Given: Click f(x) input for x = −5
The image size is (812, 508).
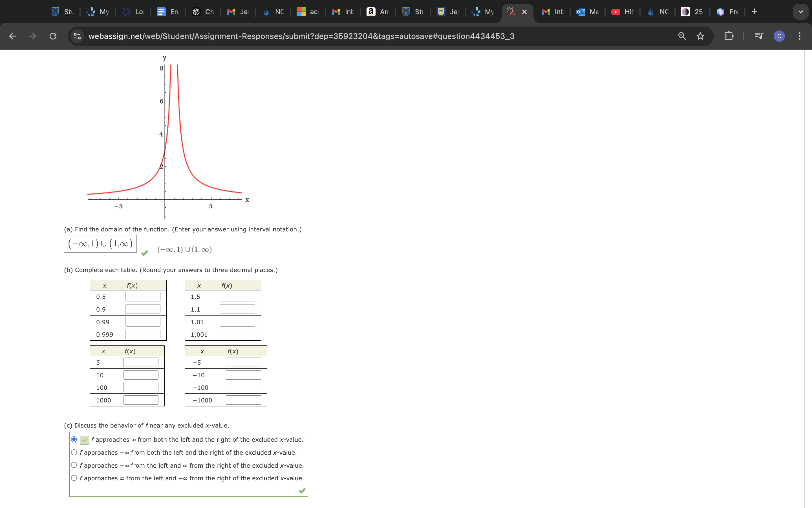Looking at the screenshot, I should tap(243, 362).
